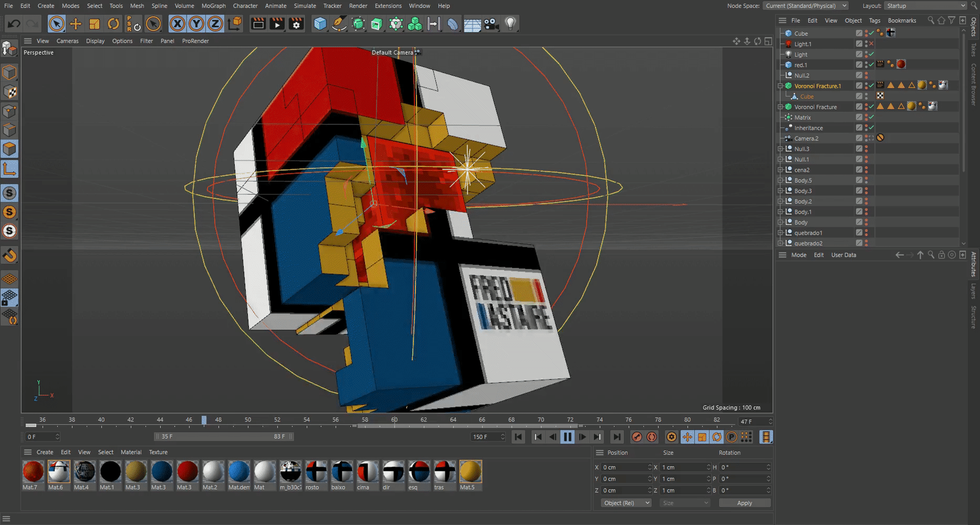Open the MoGraph menu
The width and height of the screenshot is (980, 525).
click(213, 6)
